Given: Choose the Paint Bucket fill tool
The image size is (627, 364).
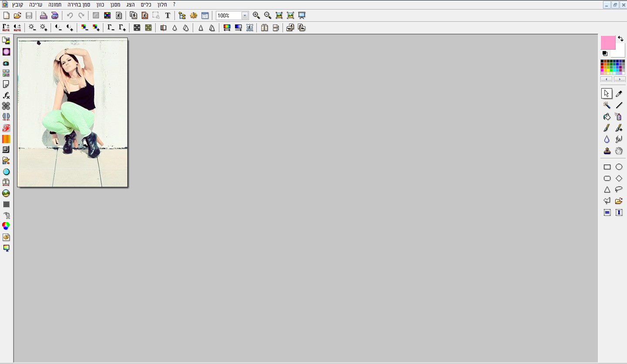Looking at the screenshot, I should (607, 117).
